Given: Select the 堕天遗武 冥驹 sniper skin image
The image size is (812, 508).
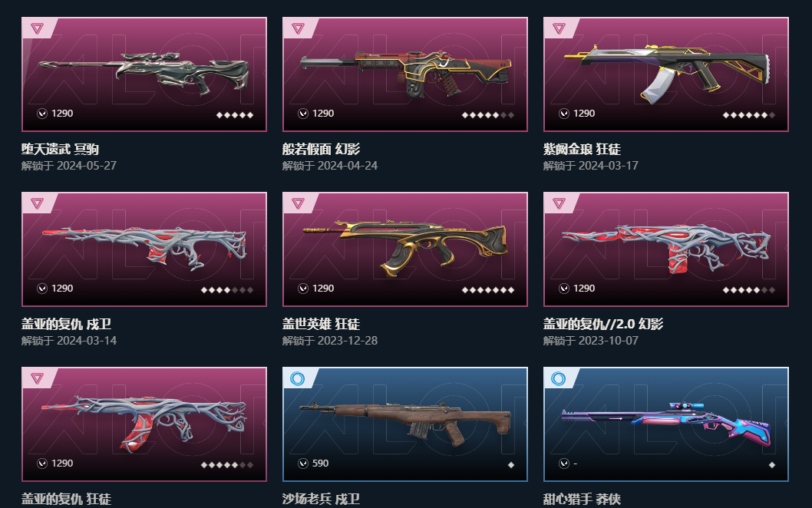Looking at the screenshot, I should coord(144,72).
